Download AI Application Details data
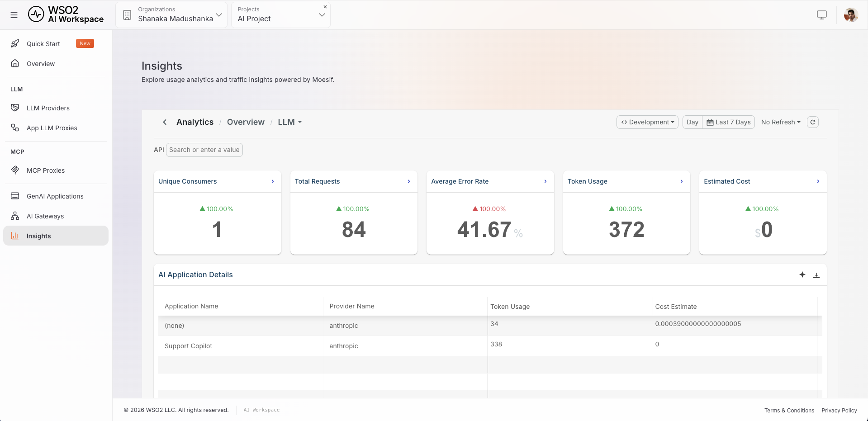 tap(816, 275)
